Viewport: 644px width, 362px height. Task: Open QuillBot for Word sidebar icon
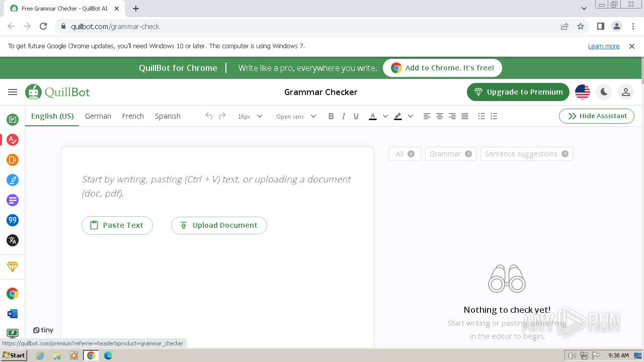13,314
